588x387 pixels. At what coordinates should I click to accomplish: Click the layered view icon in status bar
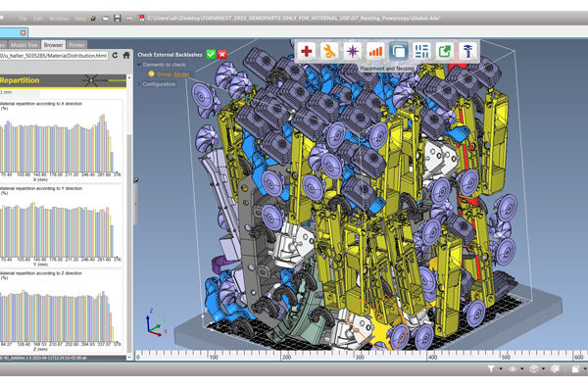(x=513, y=369)
